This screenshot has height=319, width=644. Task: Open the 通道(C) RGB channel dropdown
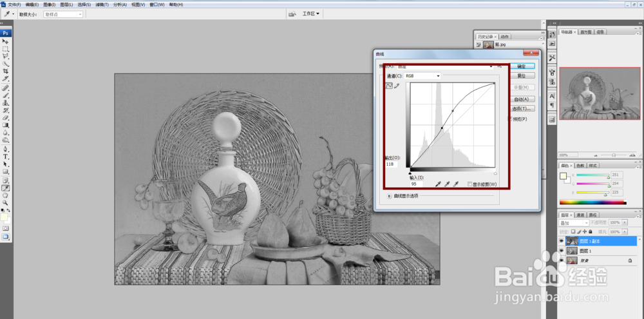click(422, 76)
